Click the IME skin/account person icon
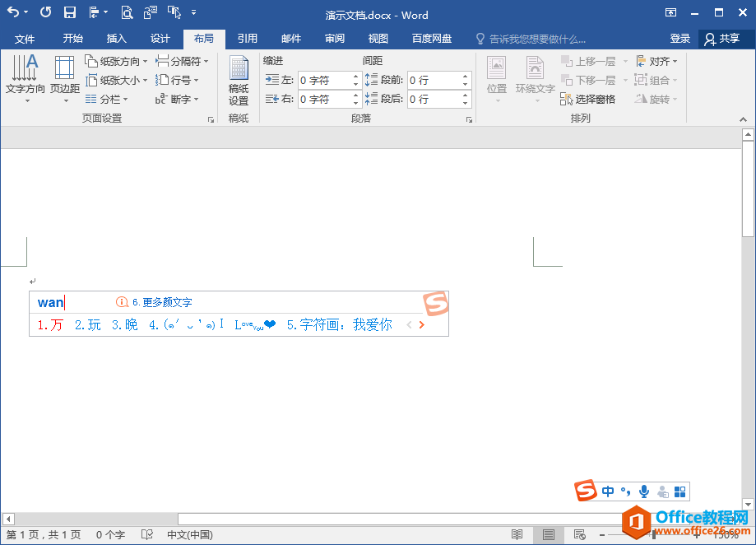The image size is (756, 545). [663, 491]
